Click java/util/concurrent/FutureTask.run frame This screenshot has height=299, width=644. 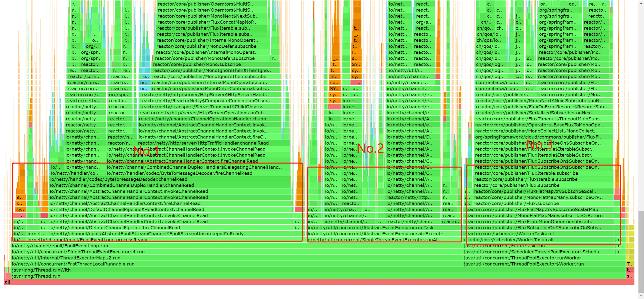pyautogui.click(x=538, y=246)
